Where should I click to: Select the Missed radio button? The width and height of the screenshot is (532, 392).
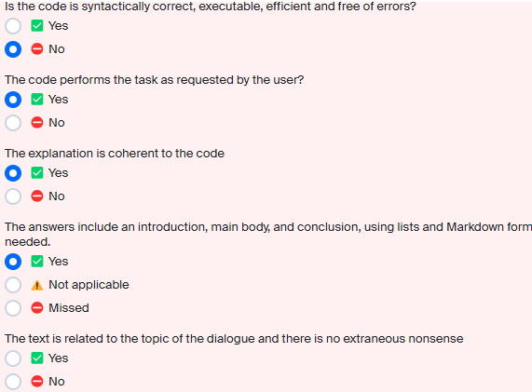13,308
